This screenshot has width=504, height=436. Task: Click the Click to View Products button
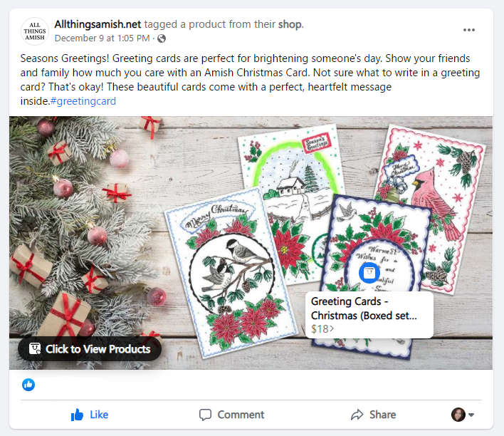tap(90, 349)
